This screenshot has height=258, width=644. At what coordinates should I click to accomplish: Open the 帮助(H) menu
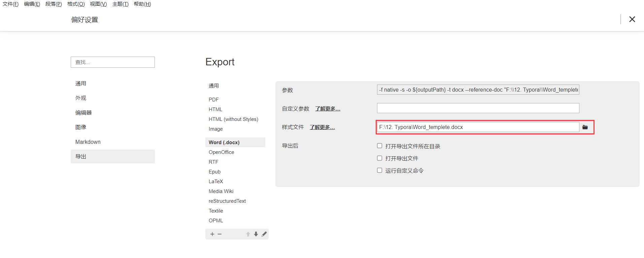pos(142,4)
